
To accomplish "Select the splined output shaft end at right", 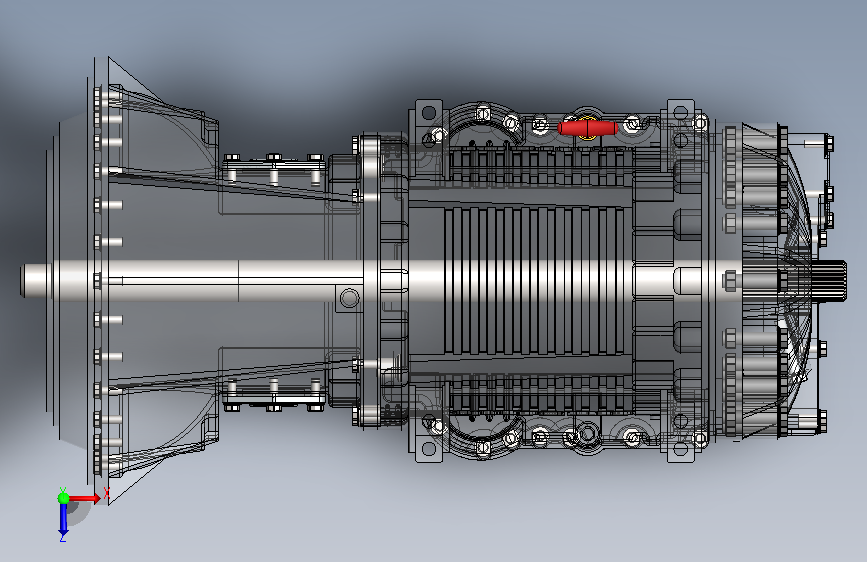I will [x=829, y=281].
